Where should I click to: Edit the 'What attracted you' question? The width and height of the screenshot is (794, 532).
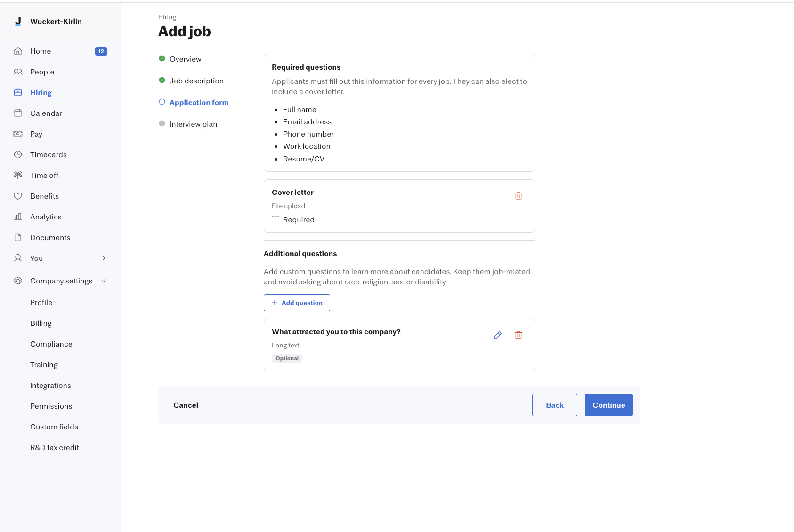498,335
